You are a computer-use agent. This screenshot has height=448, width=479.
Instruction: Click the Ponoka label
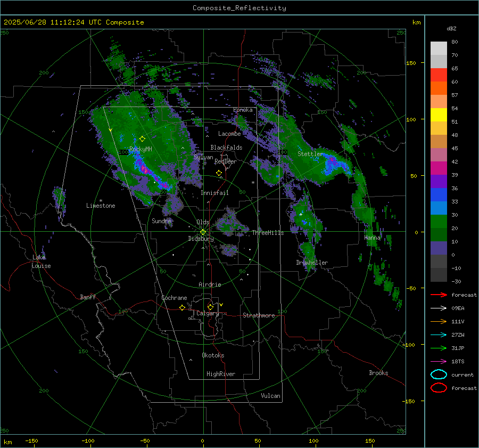coord(243,110)
